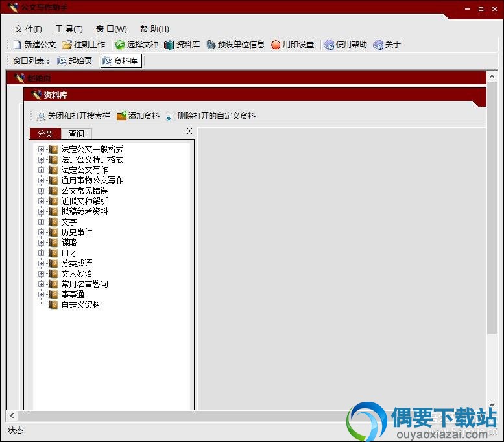This screenshot has height=442, width=504.
Task: Open the 工 具(T) menu
Action: (x=69, y=29)
